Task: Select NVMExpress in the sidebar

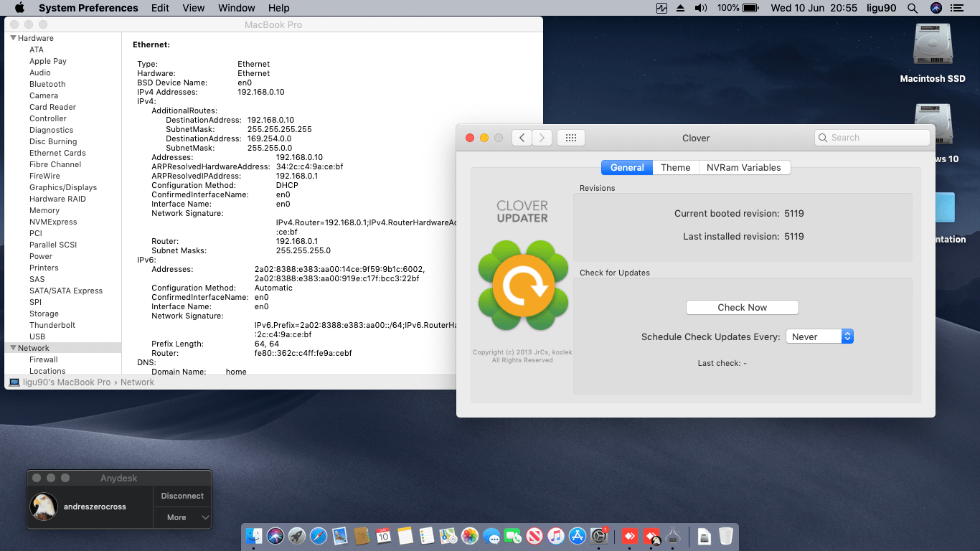Action: [53, 222]
